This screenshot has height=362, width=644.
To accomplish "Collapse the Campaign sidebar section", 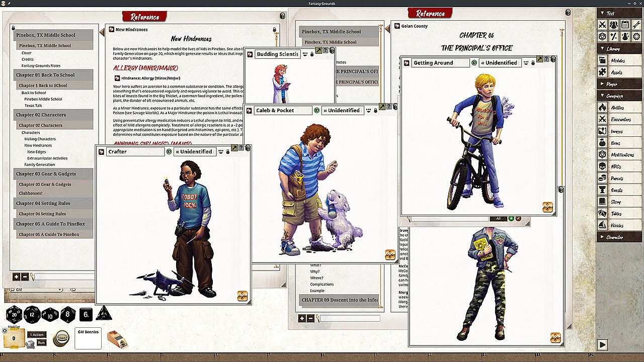I will click(x=619, y=96).
